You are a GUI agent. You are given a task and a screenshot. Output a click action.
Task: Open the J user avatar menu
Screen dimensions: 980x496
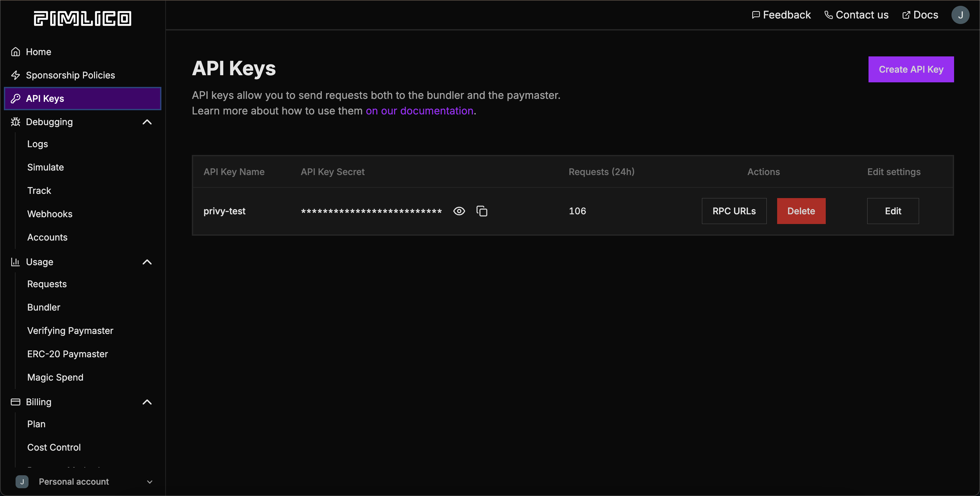[x=960, y=15]
